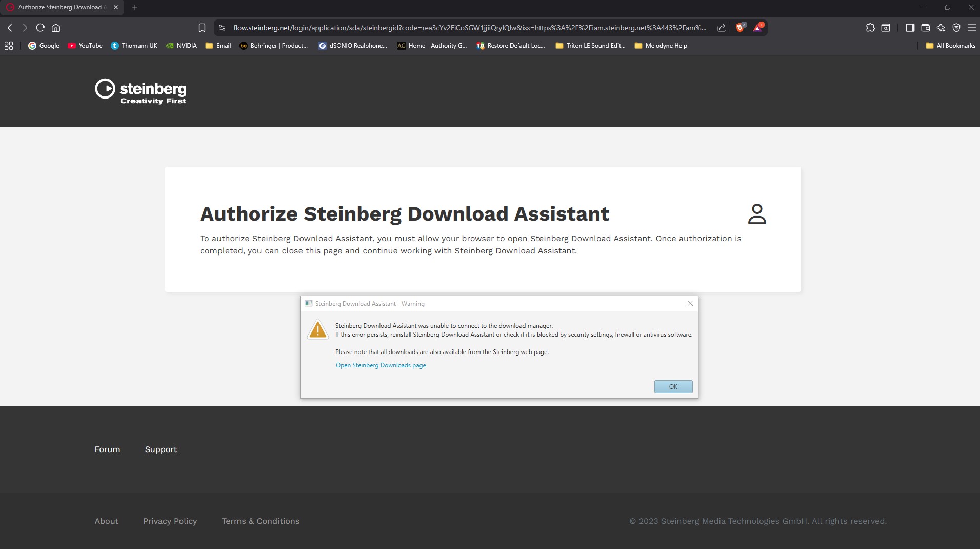Image resolution: width=980 pixels, height=549 pixels.
Task: Open the Support footer link
Action: click(161, 449)
